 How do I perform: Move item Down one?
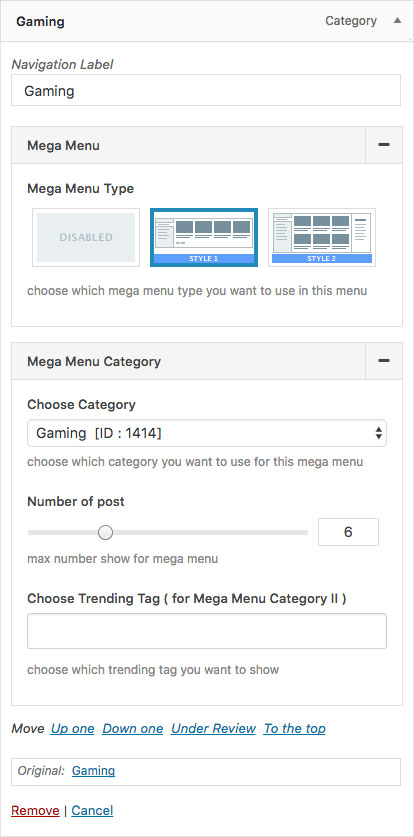(133, 729)
